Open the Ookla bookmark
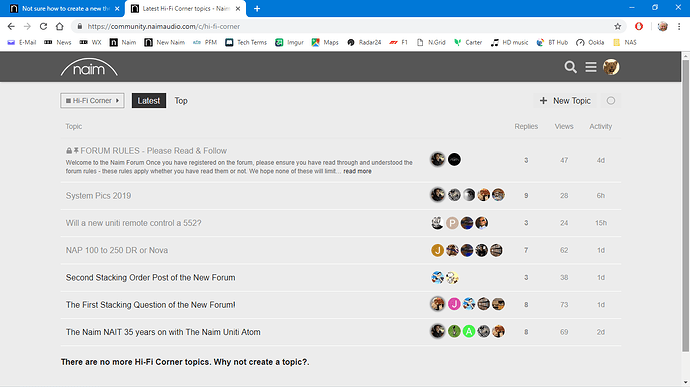690x387 pixels. (x=590, y=42)
